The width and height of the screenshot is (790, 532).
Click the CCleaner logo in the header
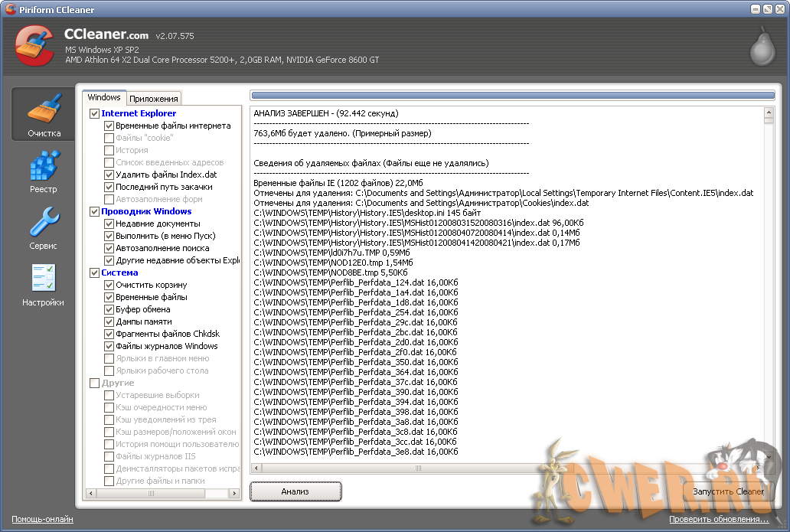pos(34,46)
